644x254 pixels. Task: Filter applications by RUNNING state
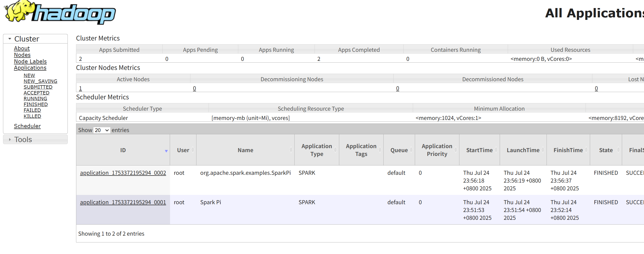point(35,99)
